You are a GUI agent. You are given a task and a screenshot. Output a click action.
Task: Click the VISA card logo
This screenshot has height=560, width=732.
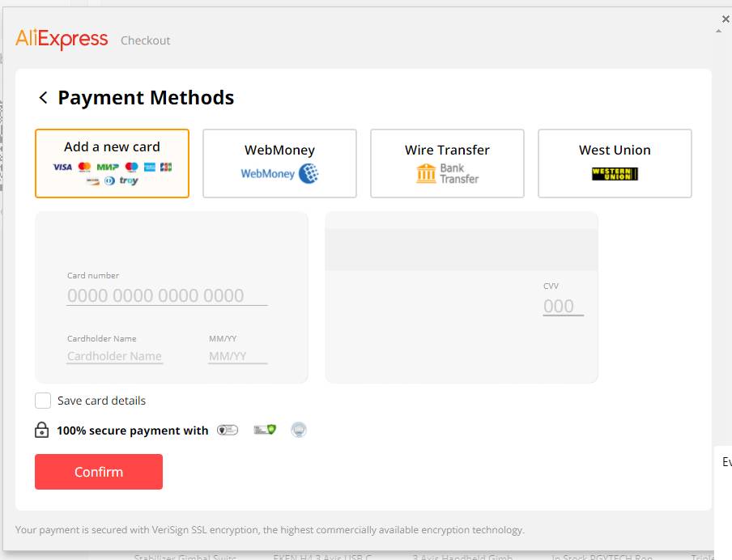[x=62, y=167]
